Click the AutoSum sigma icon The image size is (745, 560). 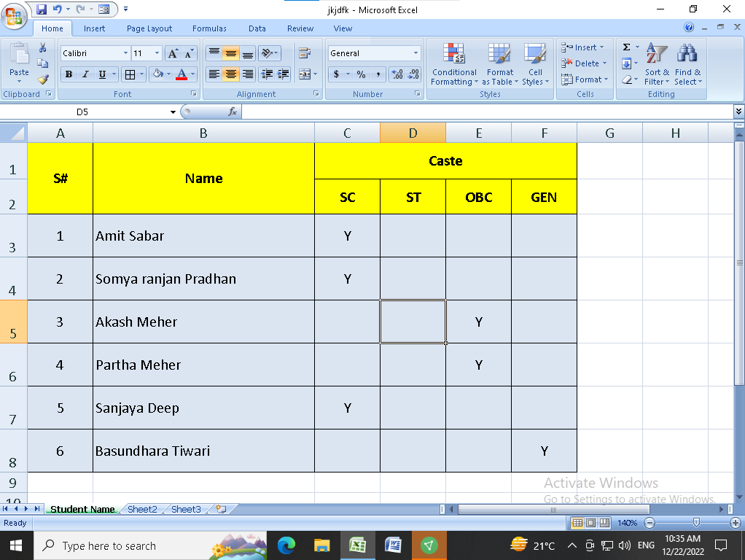626,47
